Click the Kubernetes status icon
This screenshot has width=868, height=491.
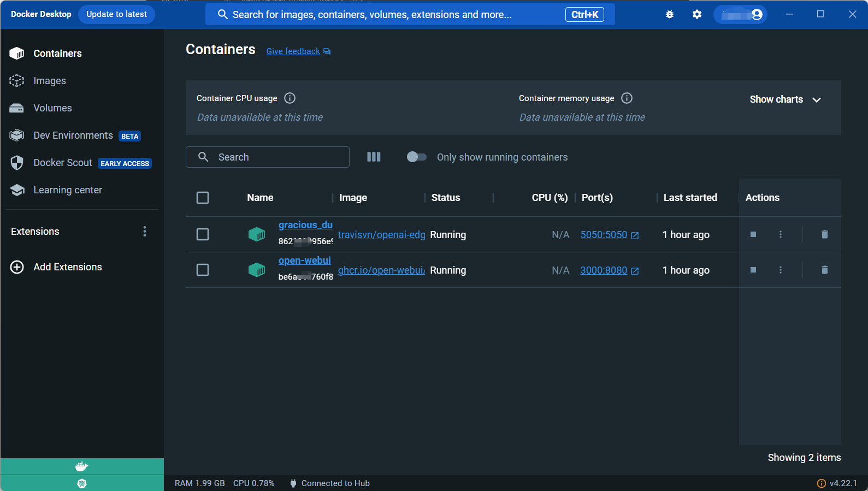pyautogui.click(x=82, y=483)
